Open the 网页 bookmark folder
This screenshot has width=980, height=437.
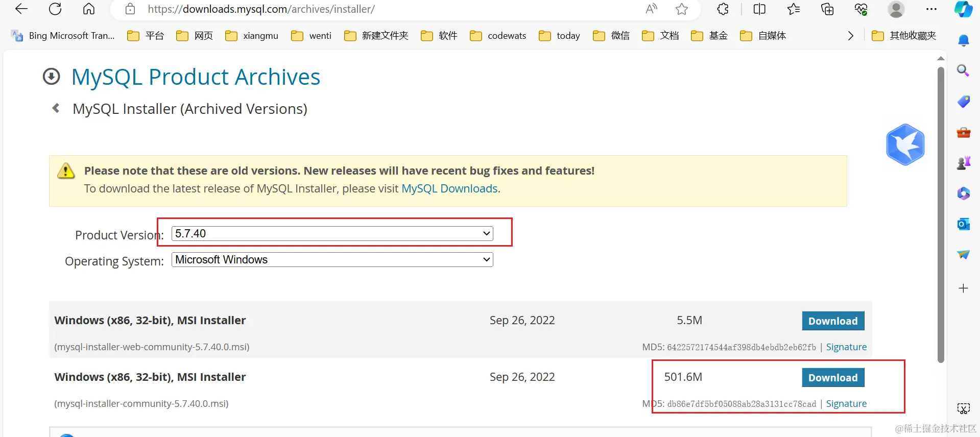[x=195, y=36]
